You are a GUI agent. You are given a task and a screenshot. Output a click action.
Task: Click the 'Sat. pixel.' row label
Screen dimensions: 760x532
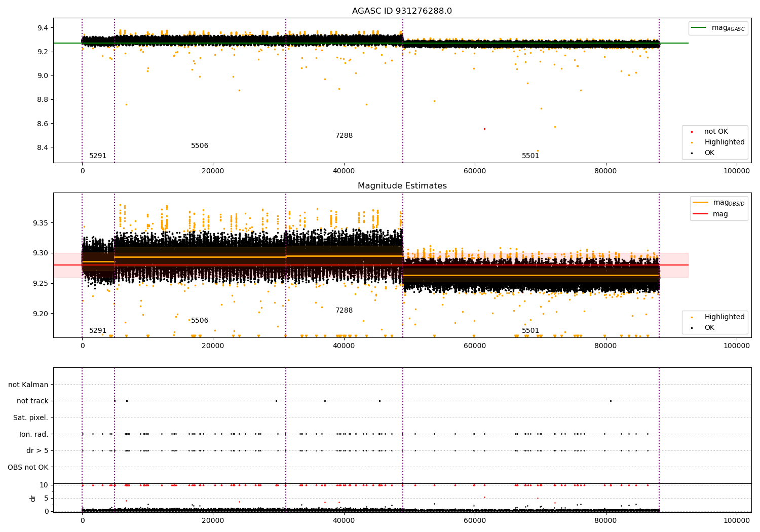pos(30,417)
